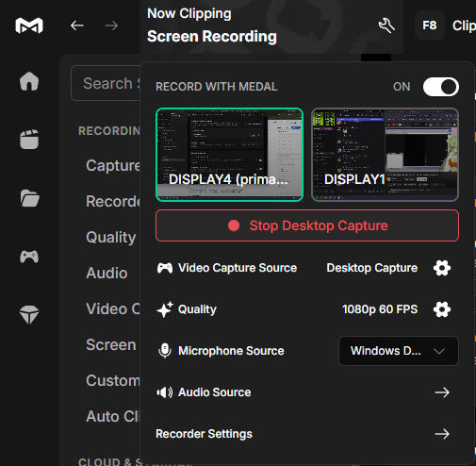Open the Quality settings menu item
Viewport: 476px width, 466px height.
pyautogui.click(x=111, y=238)
